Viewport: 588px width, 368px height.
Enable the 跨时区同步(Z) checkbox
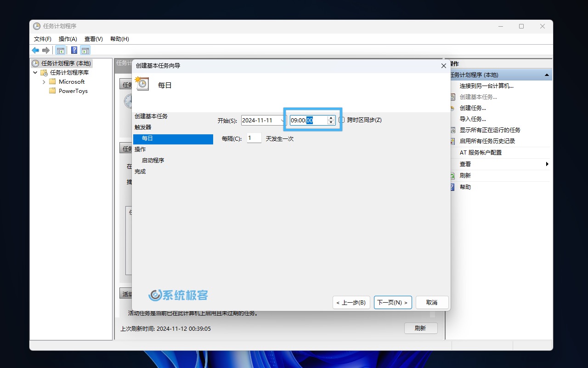click(x=342, y=120)
